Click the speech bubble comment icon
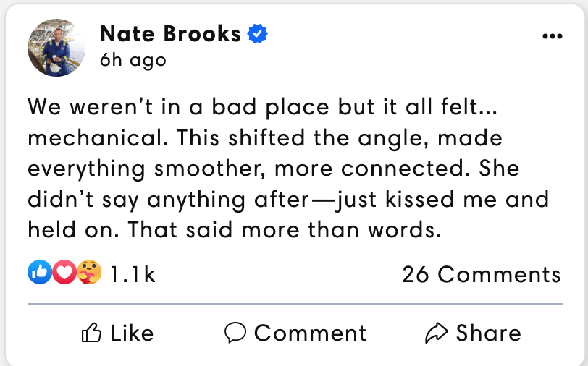588x366 pixels. click(236, 333)
